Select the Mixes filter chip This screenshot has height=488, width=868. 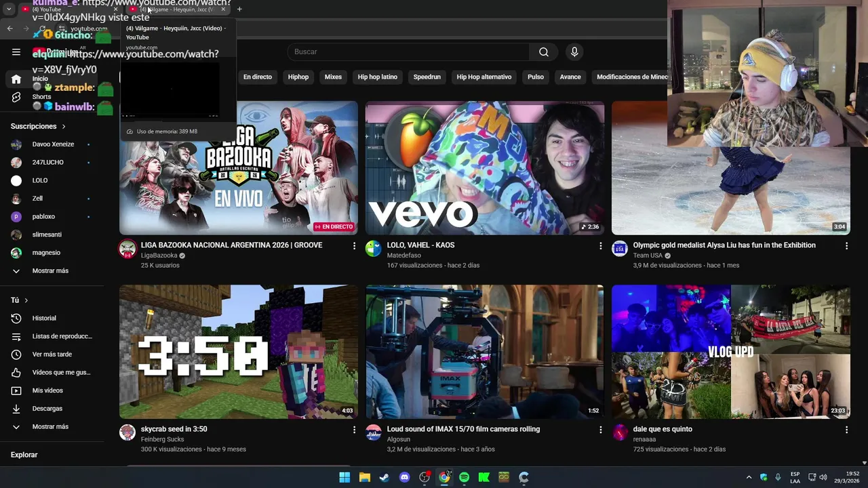tap(333, 77)
